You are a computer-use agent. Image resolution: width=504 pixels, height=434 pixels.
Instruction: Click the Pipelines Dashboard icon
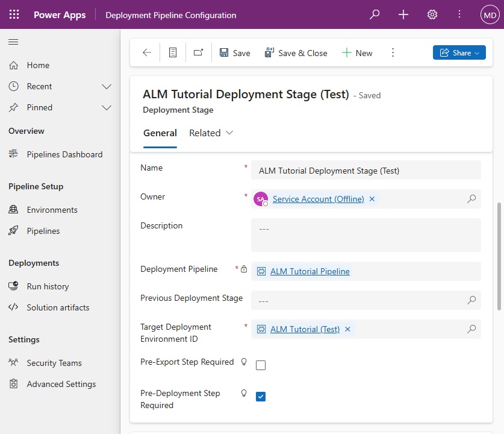point(13,154)
